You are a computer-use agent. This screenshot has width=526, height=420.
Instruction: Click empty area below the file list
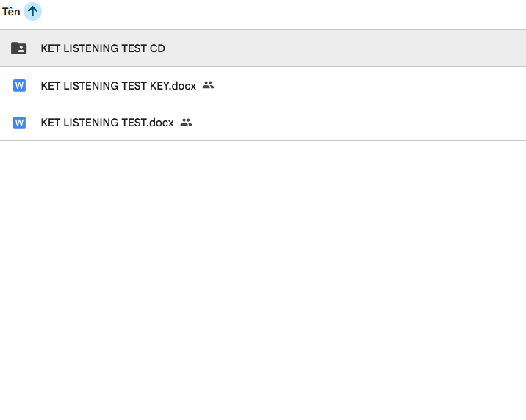[263, 279]
